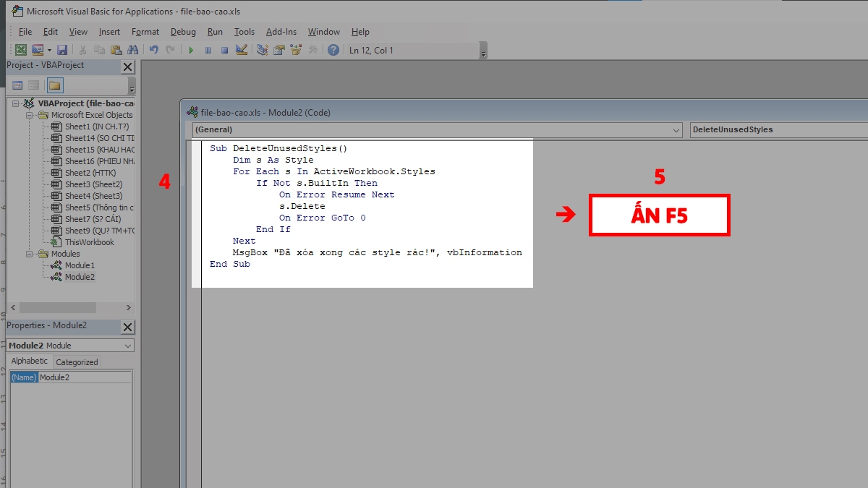Screen dimensions: 868x488
Task: Switch to the Categorized properties tab
Action: click(76, 361)
